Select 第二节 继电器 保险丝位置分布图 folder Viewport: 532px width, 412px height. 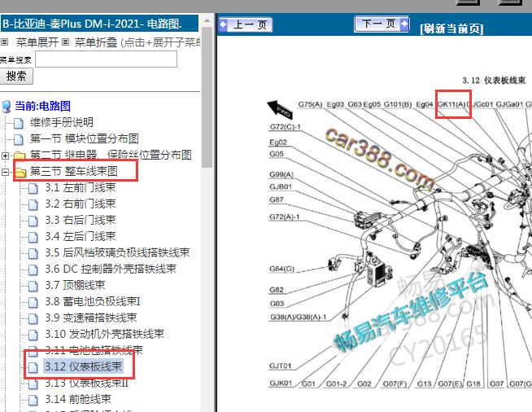click(x=111, y=155)
